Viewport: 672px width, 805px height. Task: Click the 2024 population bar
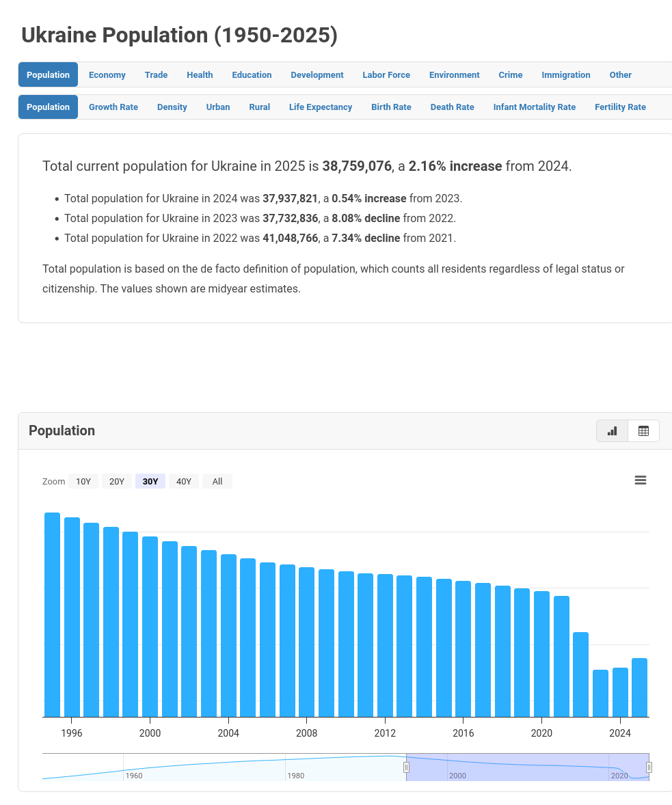click(620, 692)
